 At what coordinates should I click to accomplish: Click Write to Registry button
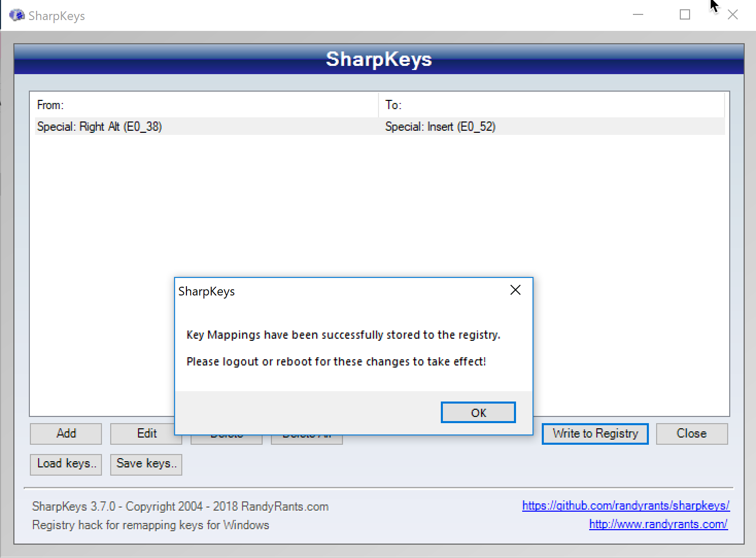(595, 433)
